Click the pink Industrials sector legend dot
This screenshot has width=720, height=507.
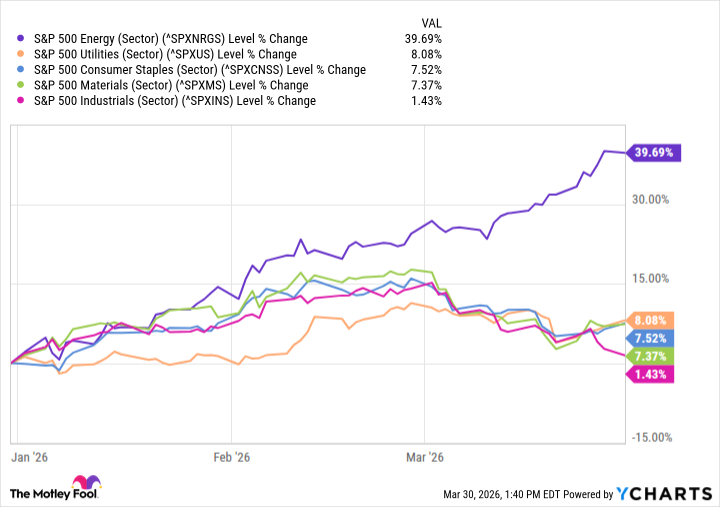tap(22, 101)
